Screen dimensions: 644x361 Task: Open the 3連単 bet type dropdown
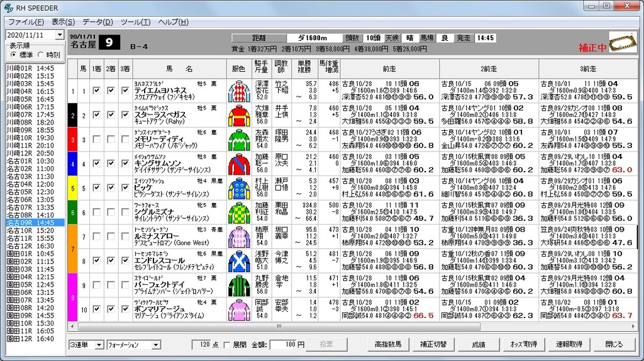tap(99, 345)
